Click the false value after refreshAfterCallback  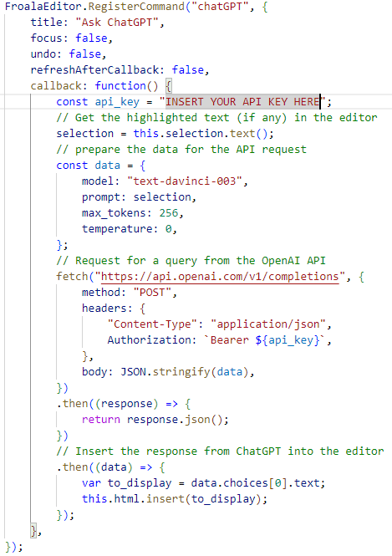point(188,70)
